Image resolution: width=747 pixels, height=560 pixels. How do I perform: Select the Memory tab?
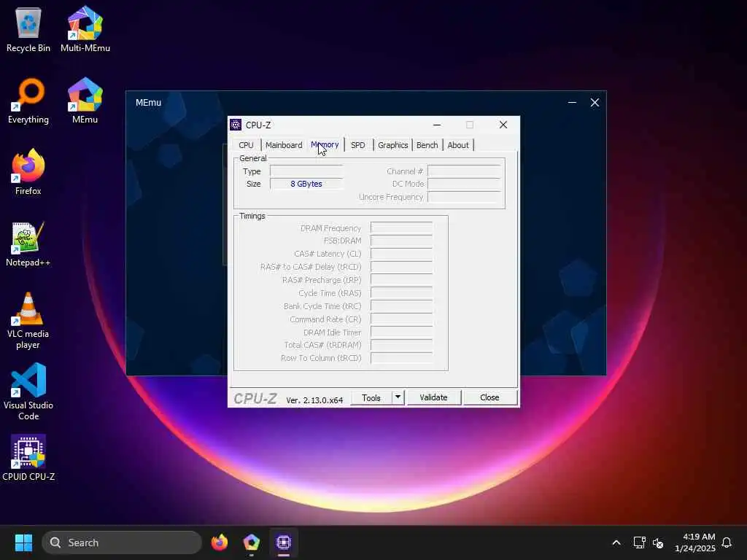(x=325, y=144)
